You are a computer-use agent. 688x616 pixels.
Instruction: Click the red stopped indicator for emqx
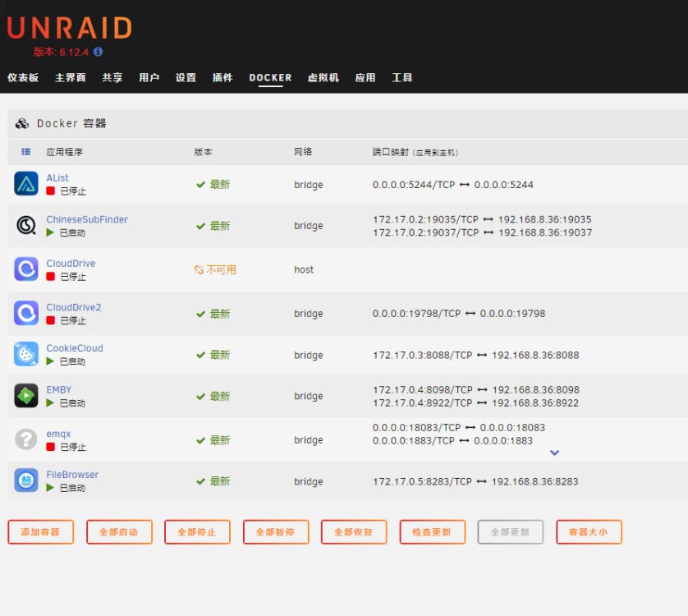point(50,447)
